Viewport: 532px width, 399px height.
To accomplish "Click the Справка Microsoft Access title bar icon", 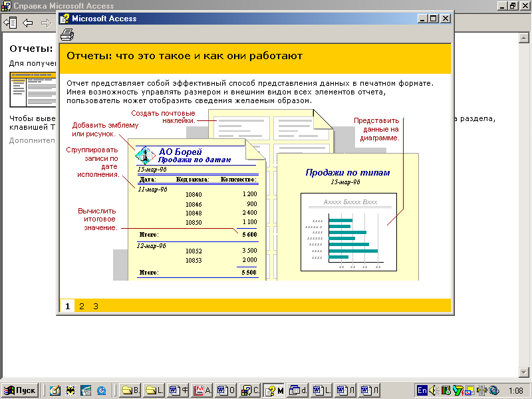I will click(x=6, y=6).
